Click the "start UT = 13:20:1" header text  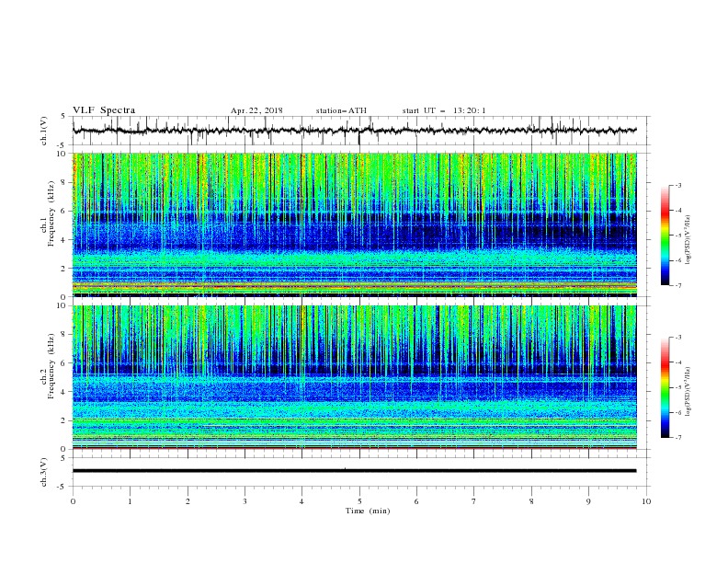[x=444, y=110]
